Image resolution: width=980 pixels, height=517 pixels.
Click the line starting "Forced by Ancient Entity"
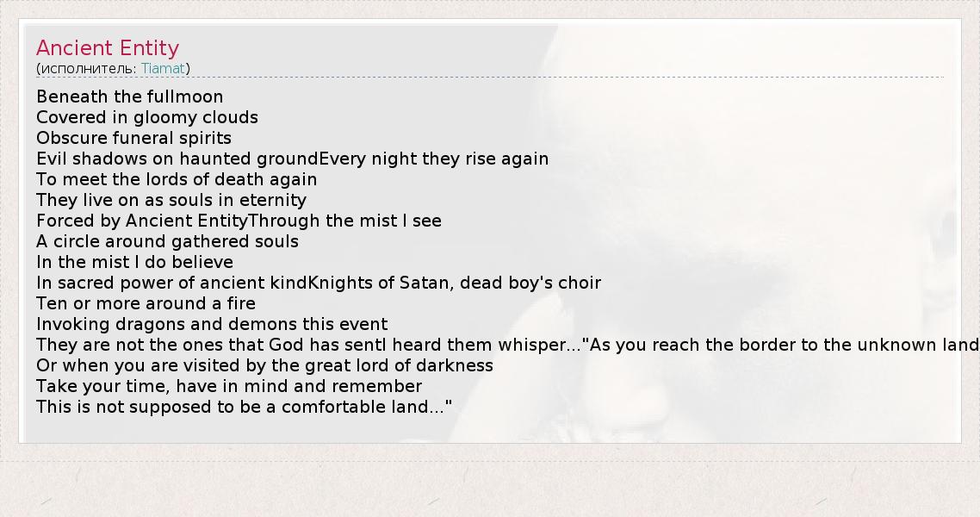[x=239, y=221]
